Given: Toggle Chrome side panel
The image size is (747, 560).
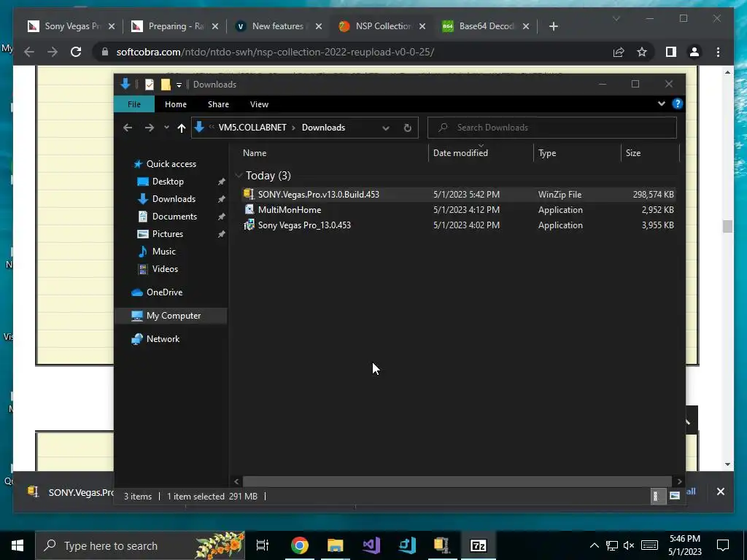Looking at the screenshot, I should tap(671, 52).
